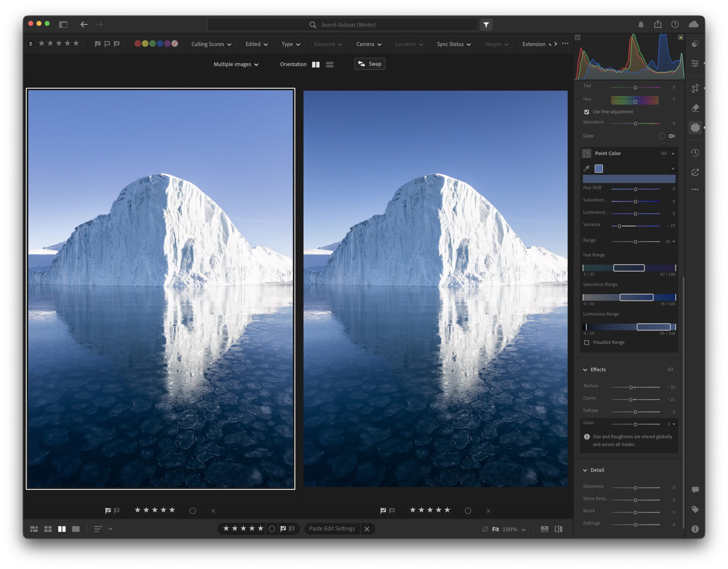Click the Swap button to exchange images
The width and height of the screenshot is (728, 569).
370,64
